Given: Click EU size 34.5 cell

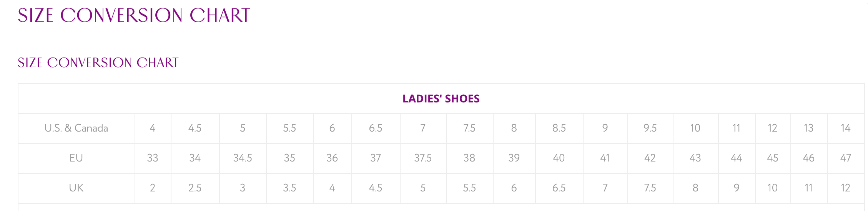Looking at the screenshot, I should pos(243,158).
